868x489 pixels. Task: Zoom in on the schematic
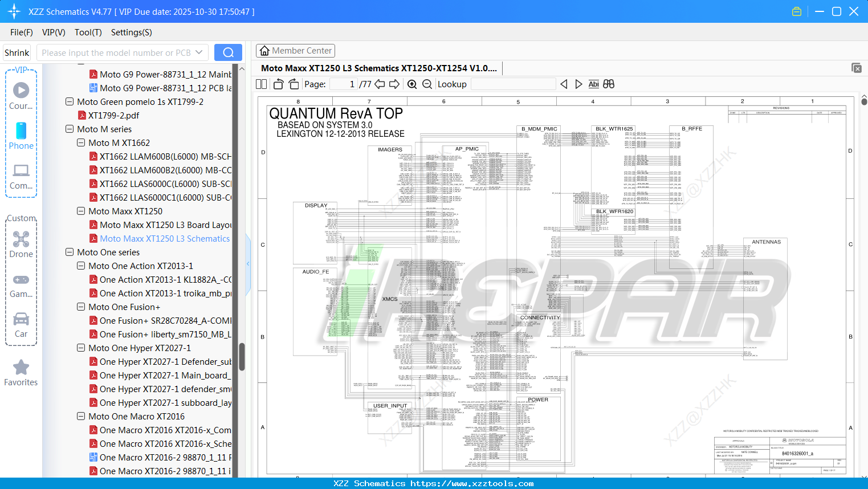(x=411, y=84)
